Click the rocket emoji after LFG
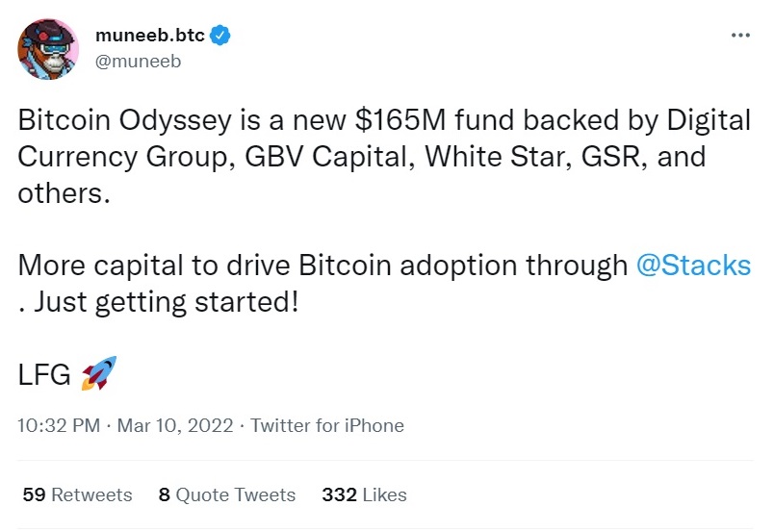Image resolution: width=774 pixels, height=532 pixels. [99, 373]
